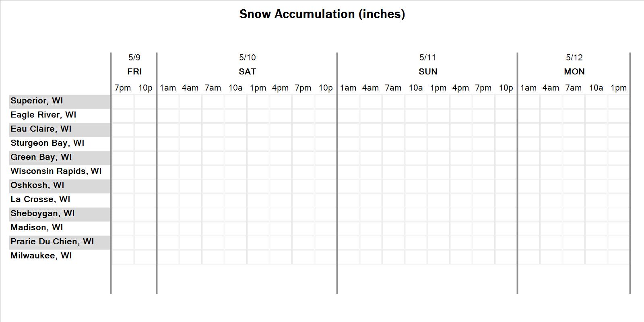This screenshot has height=322, width=644.
Task: Choose the Sturgeon Bay, WI row
Action: (x=47, y=143)
